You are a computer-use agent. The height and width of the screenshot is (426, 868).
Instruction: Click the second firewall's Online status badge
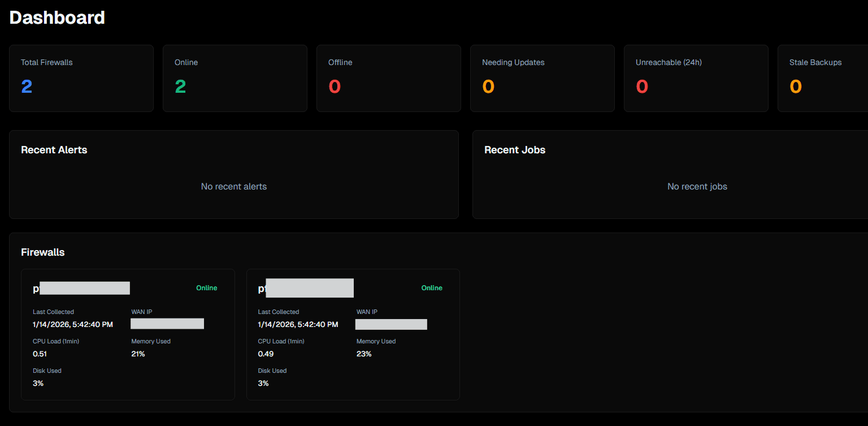tap(432, 288)
